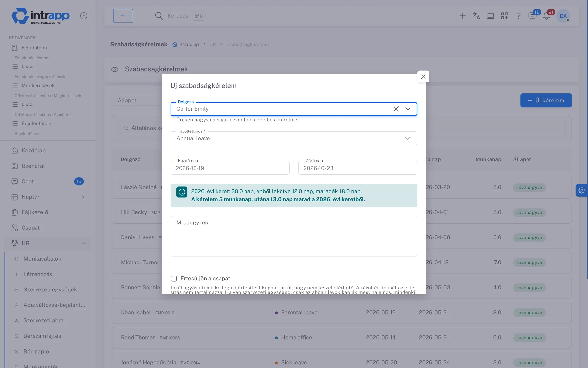588x368 pixels.
Task: Click the Kezdő nap date field
Action: pyautogui.click(x=230, y=168)
